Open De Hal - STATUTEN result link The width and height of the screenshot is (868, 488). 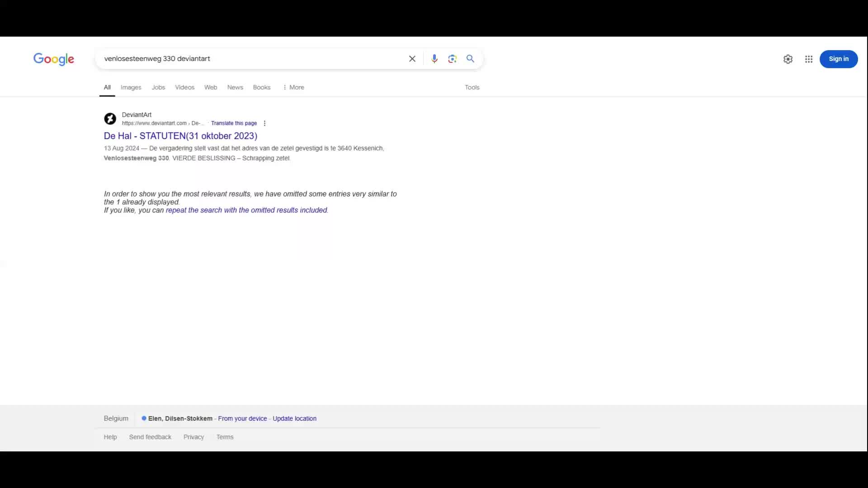(x=180, y=136)
